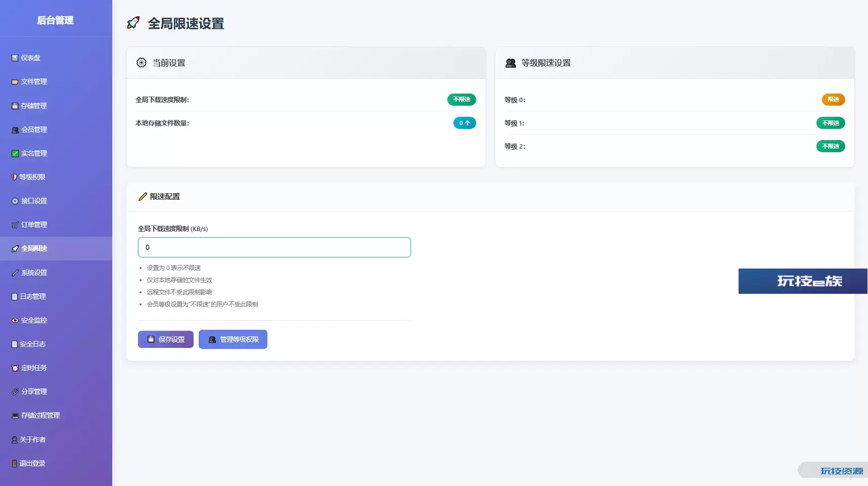The height and width of the screenshot is (486, 868).
Task: Click the 管理等级权限 button
Action: pos(233,340)
